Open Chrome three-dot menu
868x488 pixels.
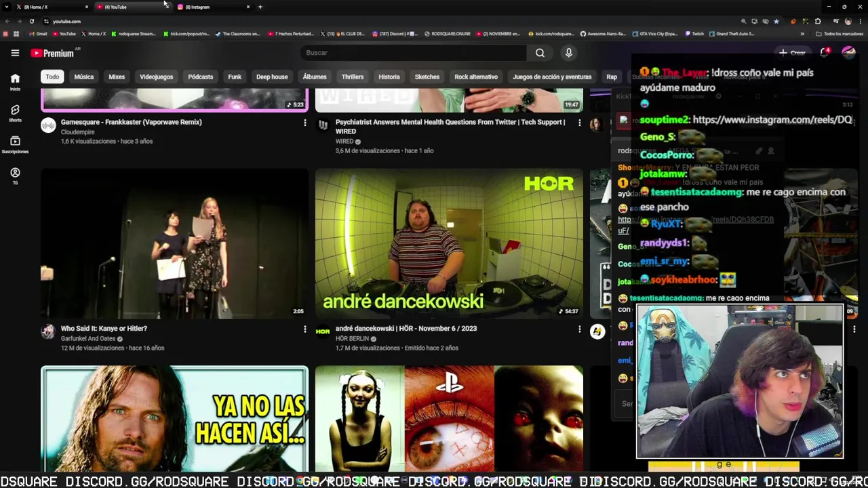861,21
